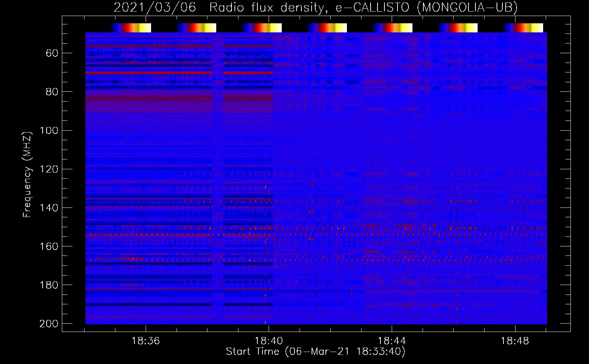
Task: Click the 18:48 time tick label
Action: [x=515, y=341]
